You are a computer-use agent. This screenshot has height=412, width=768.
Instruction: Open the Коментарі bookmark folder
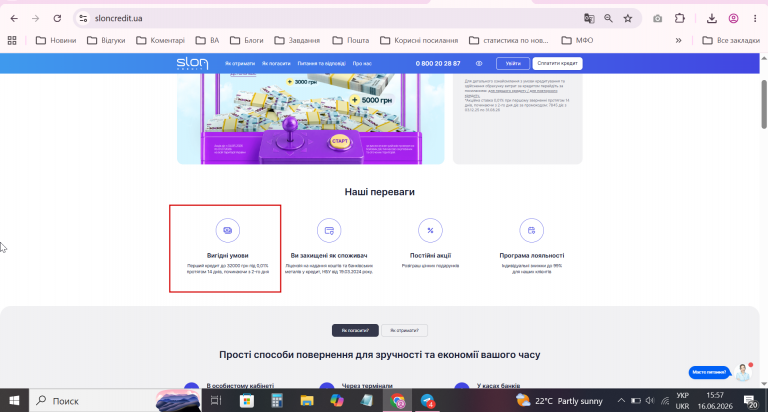[x=160, y=40]
